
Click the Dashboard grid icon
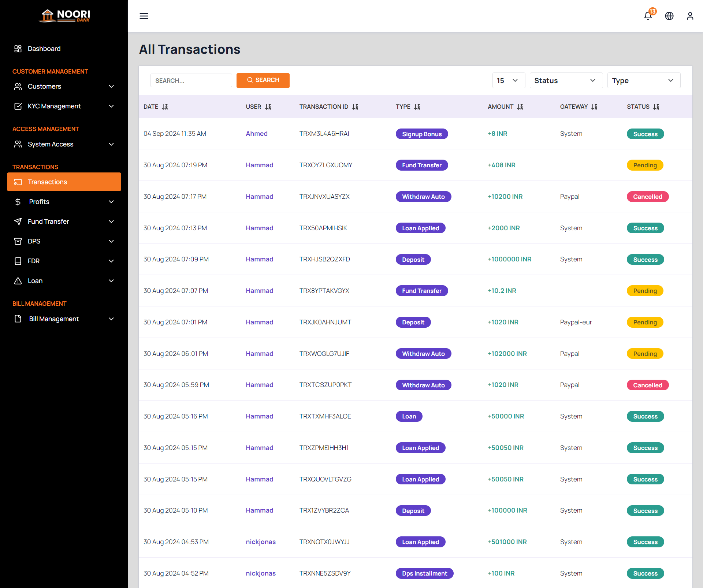pyautogui.click(x=18, y=49)
